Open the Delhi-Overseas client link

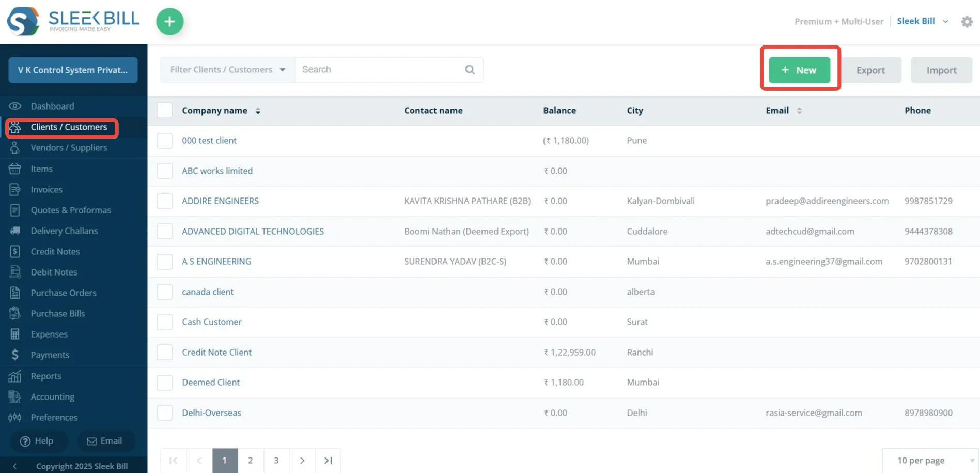pyautogui.click(x=211, y=413)
